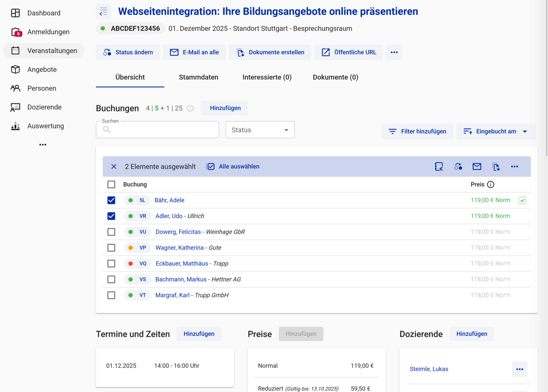Open Anmeldungen in the sidebar
Image resolution: width=548 pixels, height=392 pixels.
pos(48,32)
